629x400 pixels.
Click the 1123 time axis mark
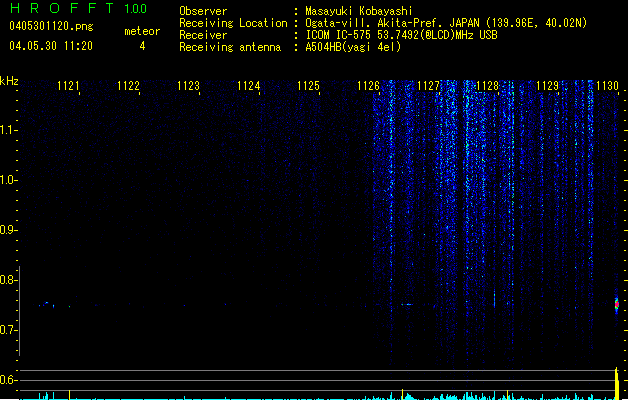189,86
